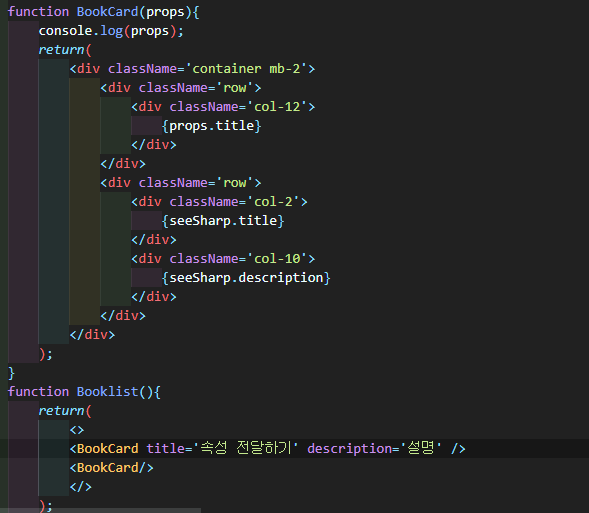The height and width of the screenshot is (513, 589).
Task: Click return keyword in Booklist function
Action: click(61, 410)
